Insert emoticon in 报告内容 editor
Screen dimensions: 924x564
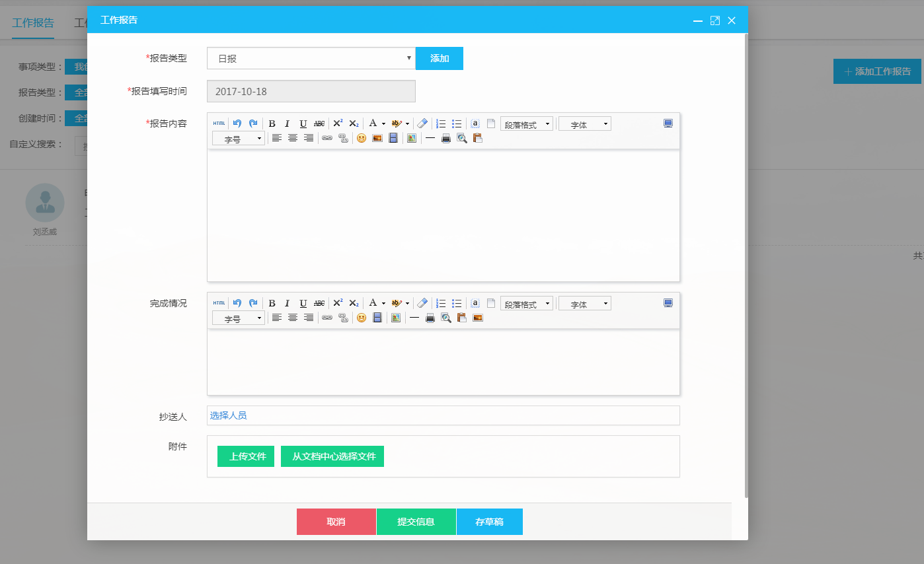(x=362, y=138)
